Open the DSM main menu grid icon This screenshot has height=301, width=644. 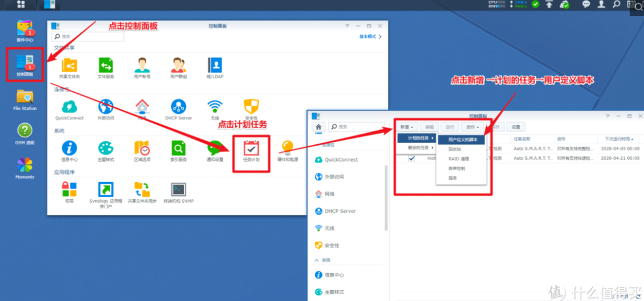pyautogui.click(x=21, y=4)
